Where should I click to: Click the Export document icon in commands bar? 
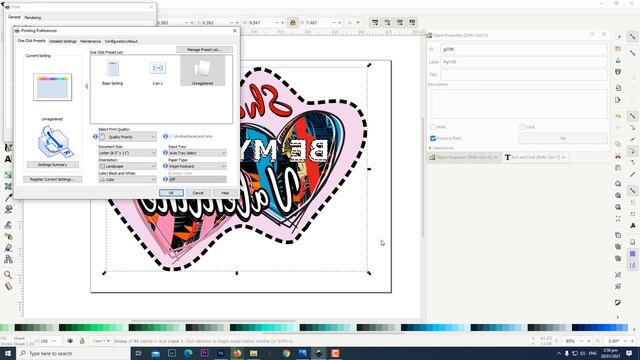[x=618, y=100]
